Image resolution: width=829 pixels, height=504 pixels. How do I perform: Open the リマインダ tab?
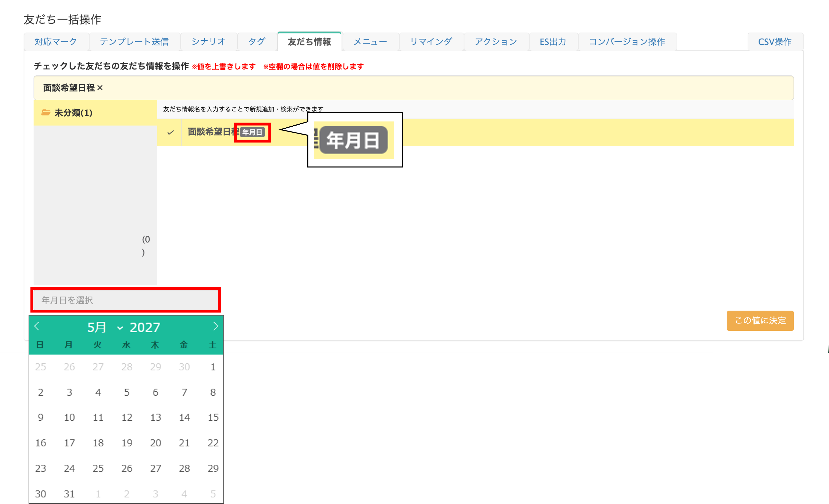click(431, 42)
